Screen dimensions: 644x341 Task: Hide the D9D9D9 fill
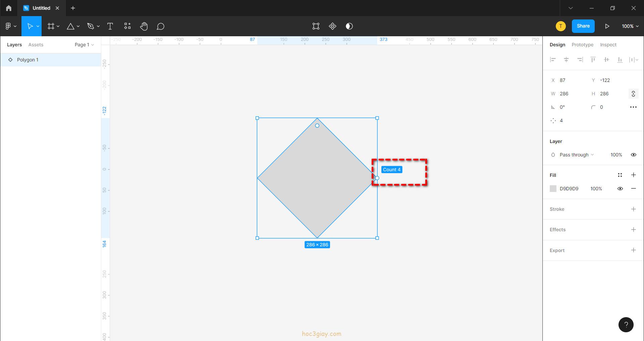coord(620,189)
